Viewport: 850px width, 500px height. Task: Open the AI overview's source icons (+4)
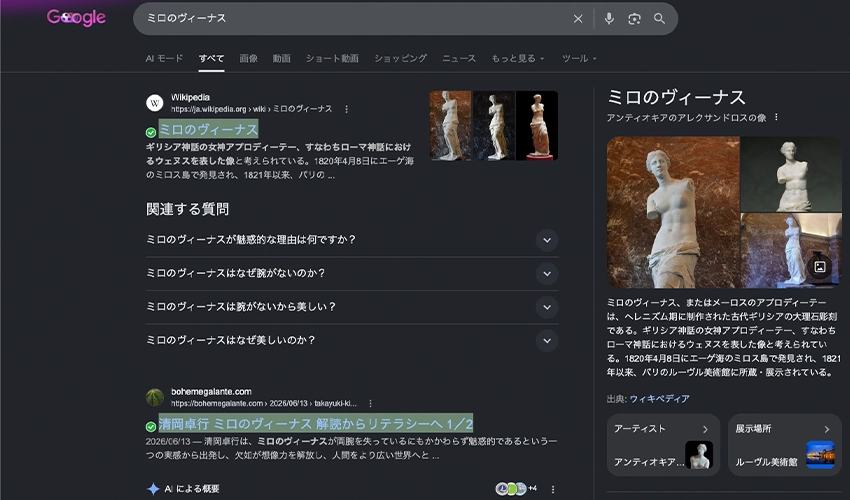click(x=516, y=489)
